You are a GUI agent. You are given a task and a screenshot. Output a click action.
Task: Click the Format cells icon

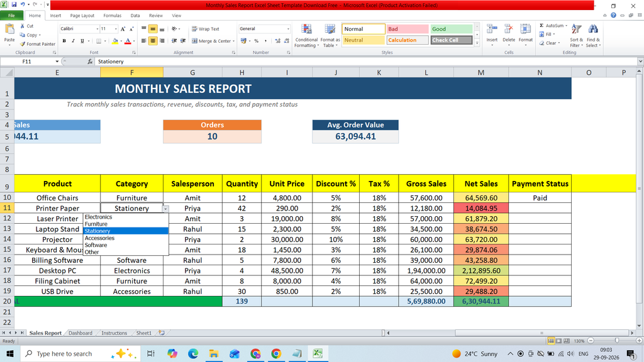tap(525, 30)
